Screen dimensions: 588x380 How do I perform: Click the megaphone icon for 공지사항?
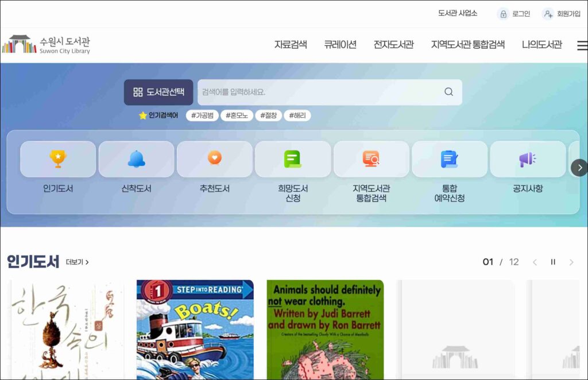point(527,159)
